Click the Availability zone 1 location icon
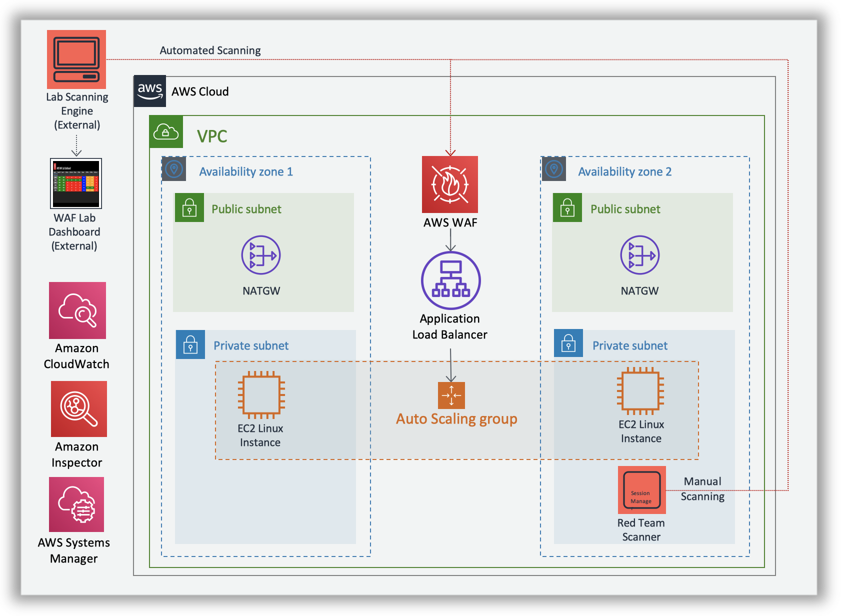This screenshot has width=842, height=616. [x=174, y=169]
